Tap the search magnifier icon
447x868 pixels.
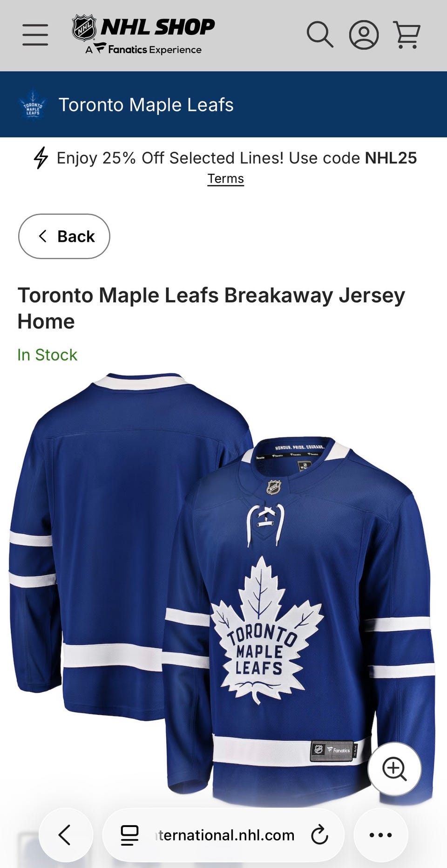320,34
